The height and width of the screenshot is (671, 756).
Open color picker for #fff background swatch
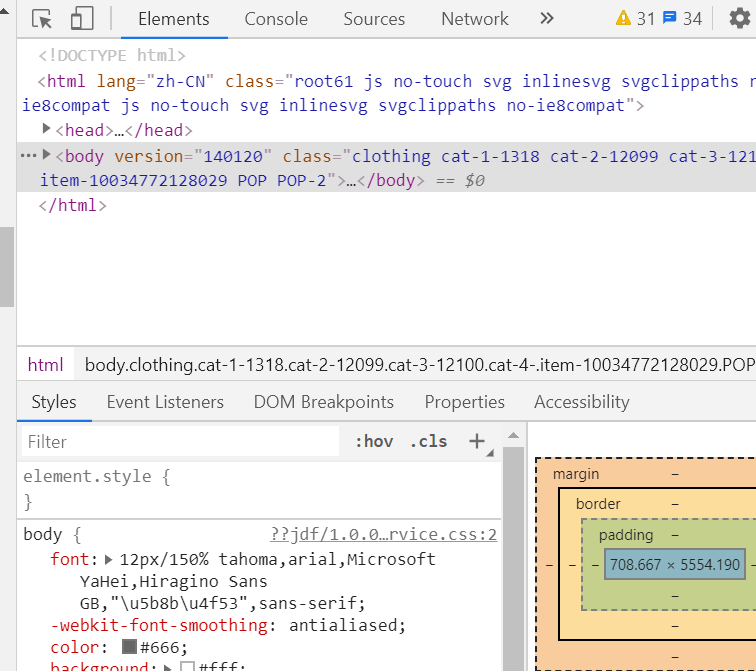187,667
